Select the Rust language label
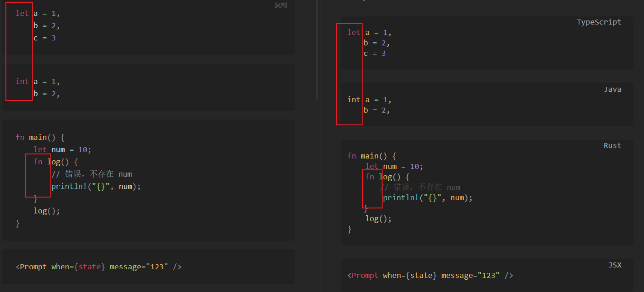This screenshot has width=644, height=292. click(x=612, y=145)
